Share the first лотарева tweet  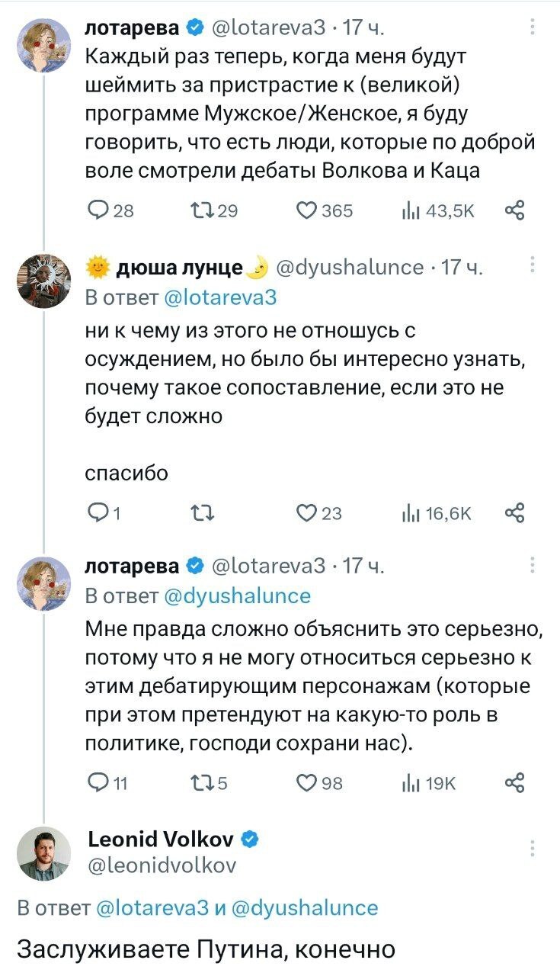tap(515, 211)
